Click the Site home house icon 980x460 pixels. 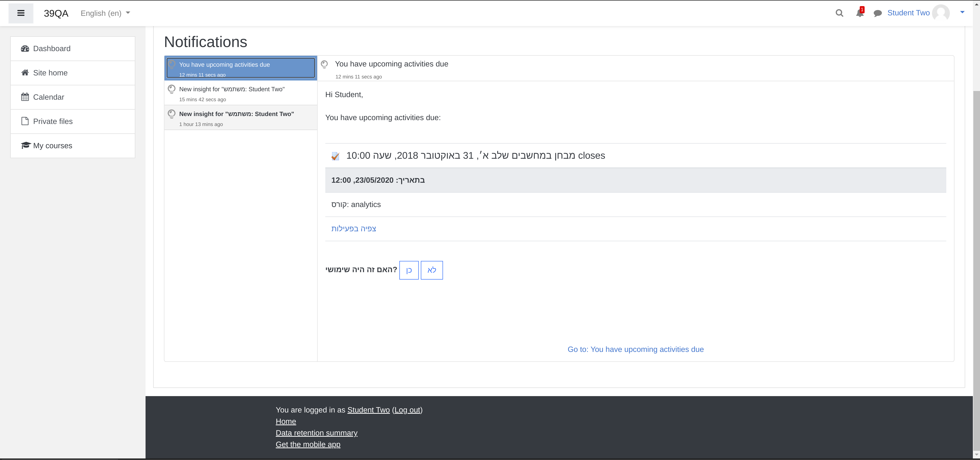25,73
